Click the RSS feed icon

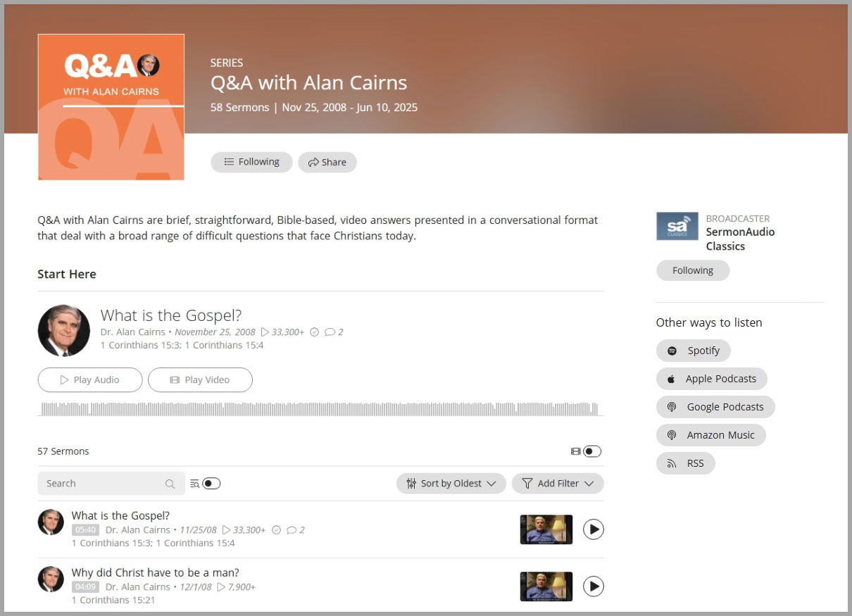click(x=672, y=463)
